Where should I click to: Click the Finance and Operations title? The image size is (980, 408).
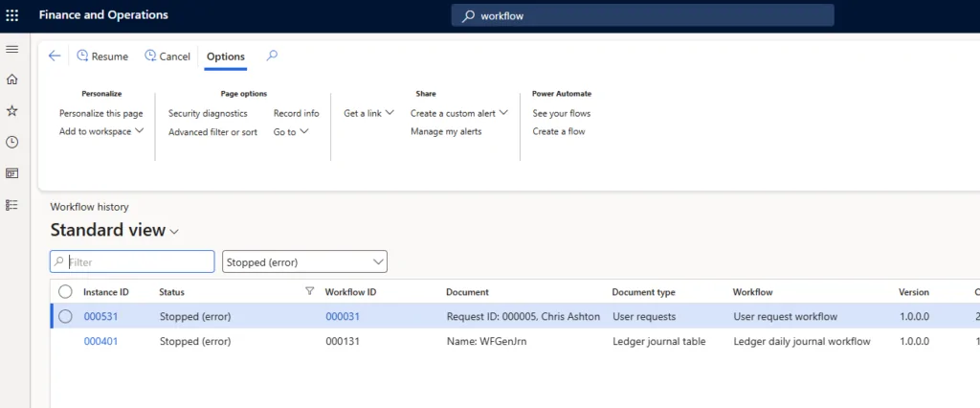coord(103,15)
